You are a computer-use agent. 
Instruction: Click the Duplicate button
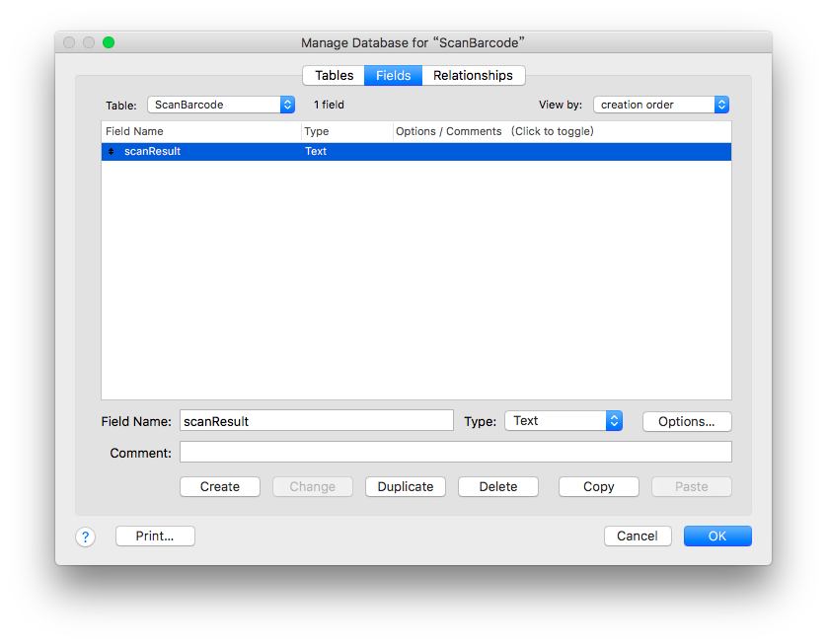coord(406,487)
